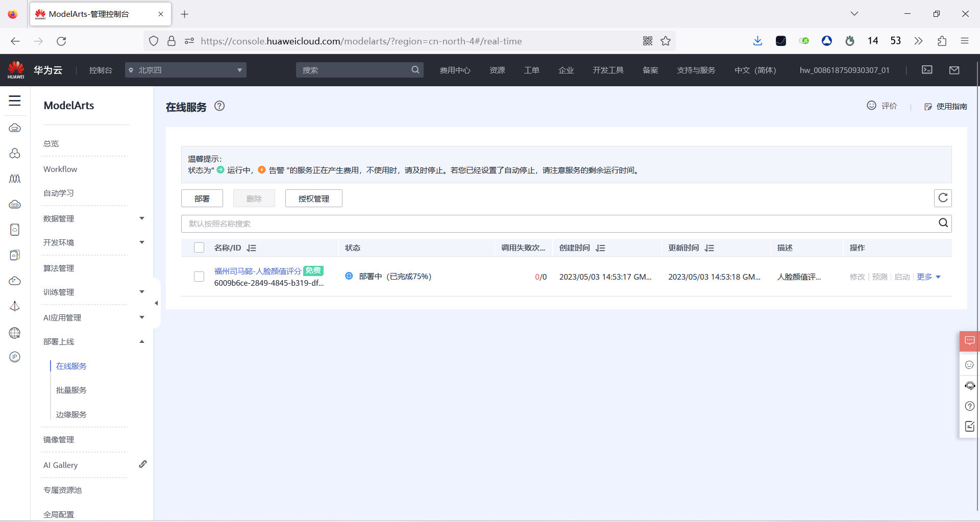Click the 控制台 console link
The image size is (980, 522).
101,70
